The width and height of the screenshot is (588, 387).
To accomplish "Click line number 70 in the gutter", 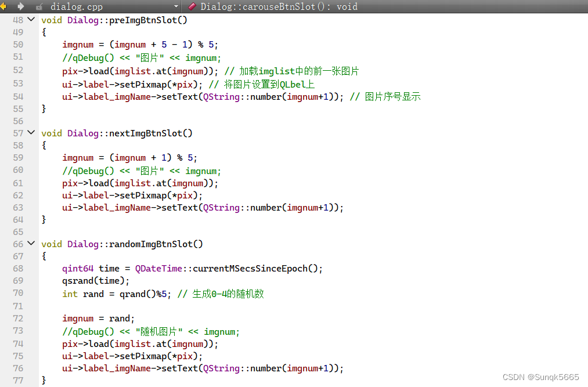I will pyautogui.click(x=18, y=293).
